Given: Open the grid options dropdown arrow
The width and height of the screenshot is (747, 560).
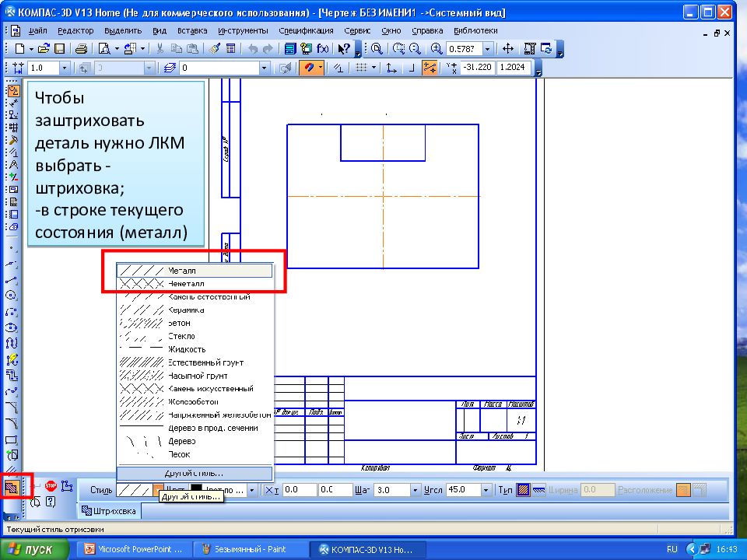Looking at the screenshot, I should (373, 68).
